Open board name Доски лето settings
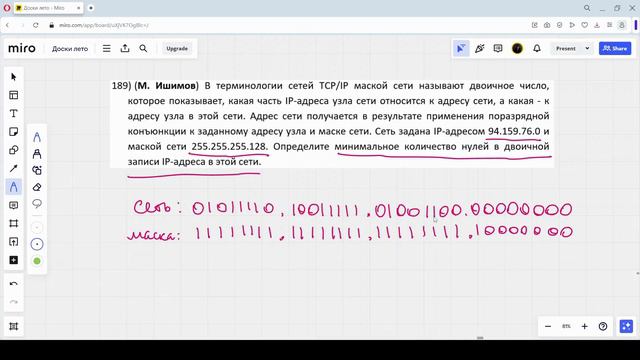Viewport: 640px width, 360px height. (x=70, y=49)
